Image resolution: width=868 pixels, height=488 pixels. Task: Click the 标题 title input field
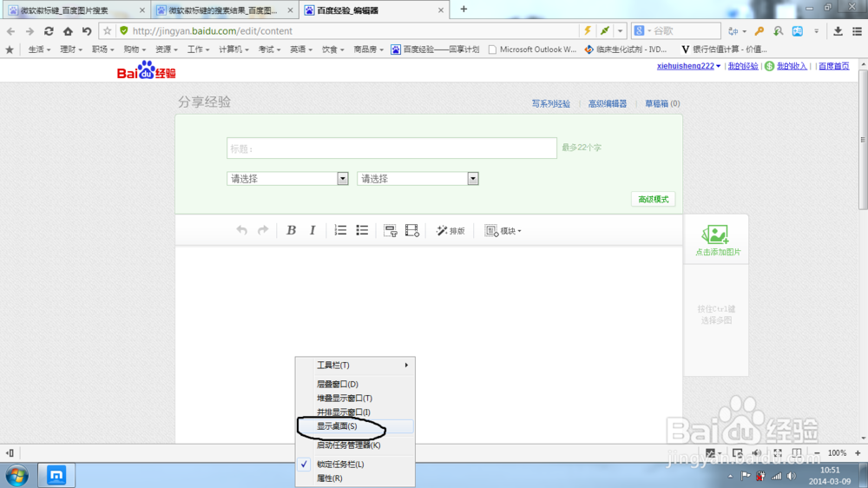click(391, 148)
